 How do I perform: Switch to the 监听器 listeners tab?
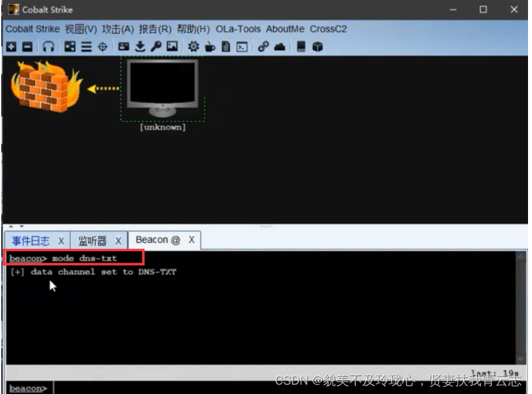pos(92,241)
